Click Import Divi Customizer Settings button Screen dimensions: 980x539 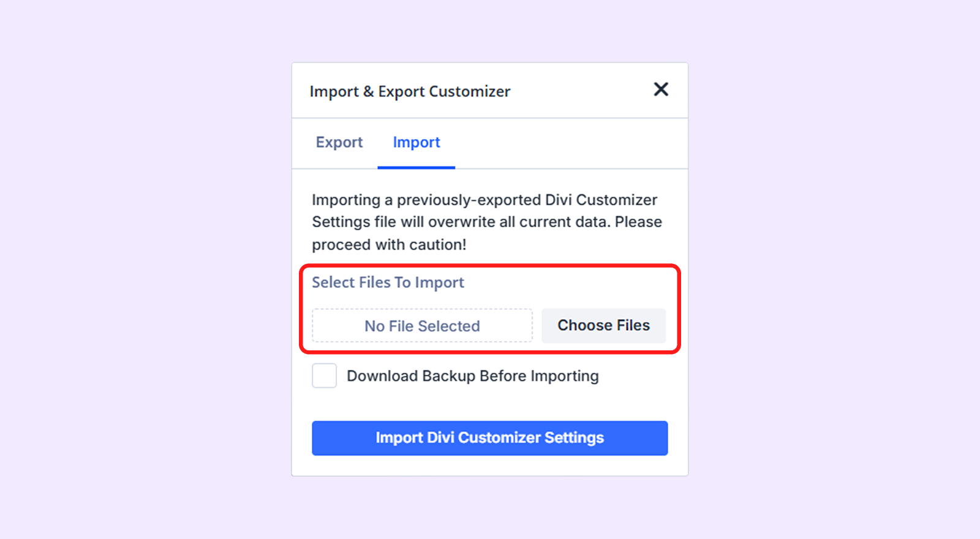(489, 438)
